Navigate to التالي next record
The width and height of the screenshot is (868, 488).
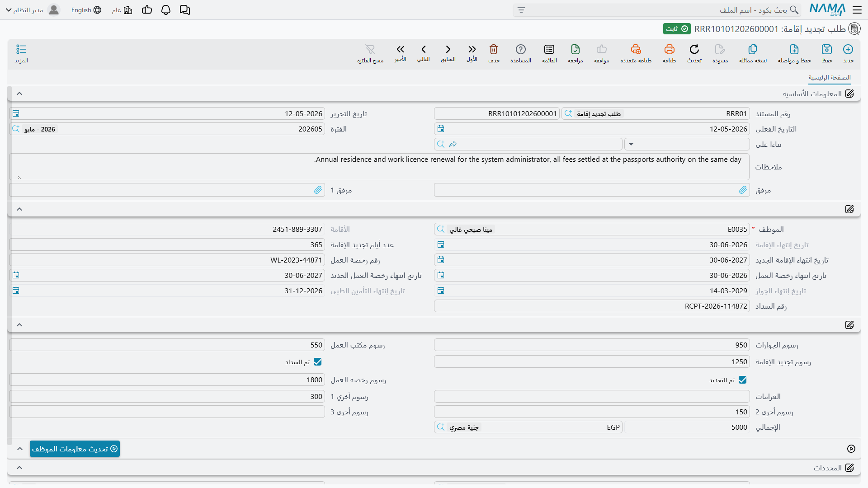(424, 53)
